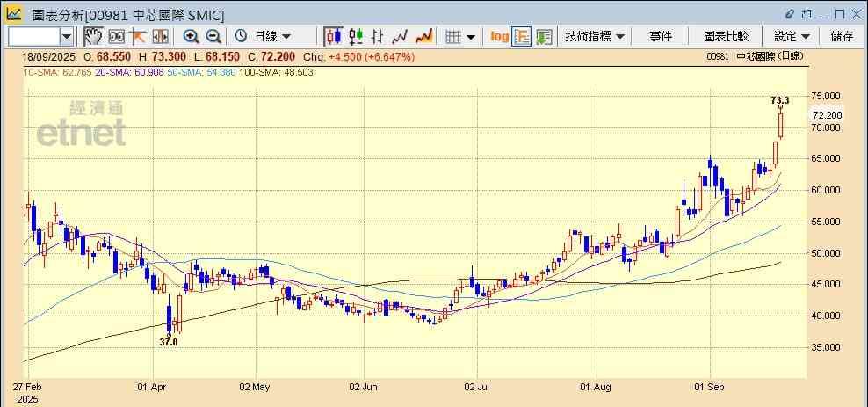Image resolution: width=868 pixels, height=407 pixels.
Task: Click the paperclip link icon in title bar
Action: tap(790, 14)
